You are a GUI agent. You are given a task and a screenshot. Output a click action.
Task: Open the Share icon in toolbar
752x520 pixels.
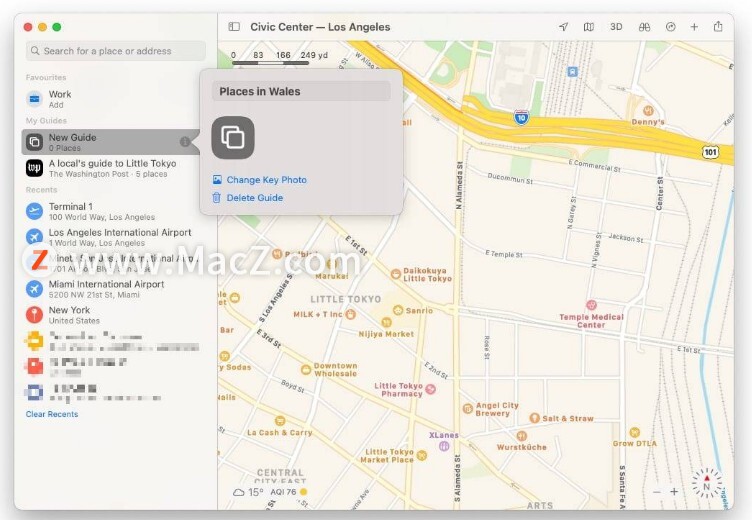coord(718,26)
